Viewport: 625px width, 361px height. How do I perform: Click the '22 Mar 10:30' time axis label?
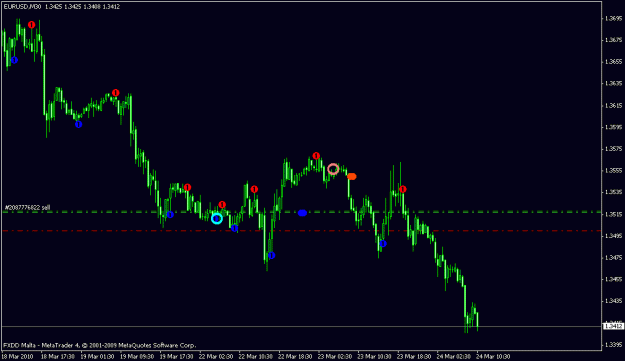click(x=256, y=356)
